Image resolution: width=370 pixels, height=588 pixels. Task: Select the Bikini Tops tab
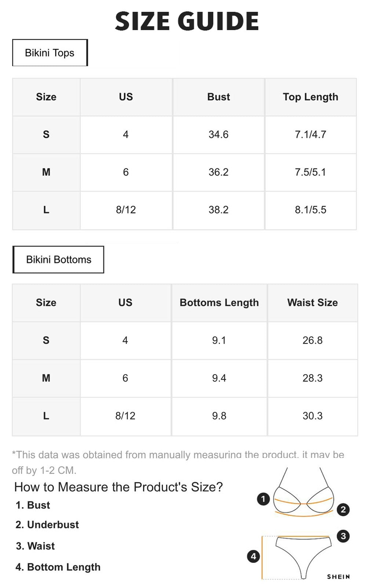tap(50, 53)
